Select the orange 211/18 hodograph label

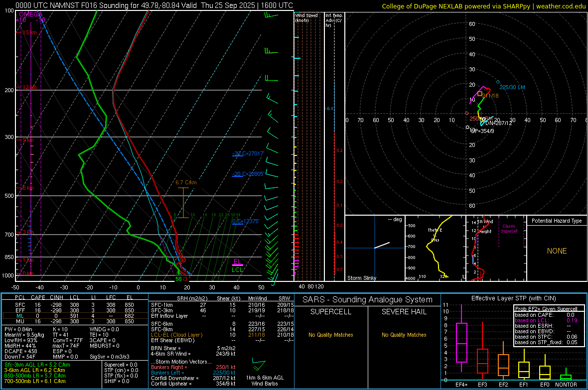point(490,96)
